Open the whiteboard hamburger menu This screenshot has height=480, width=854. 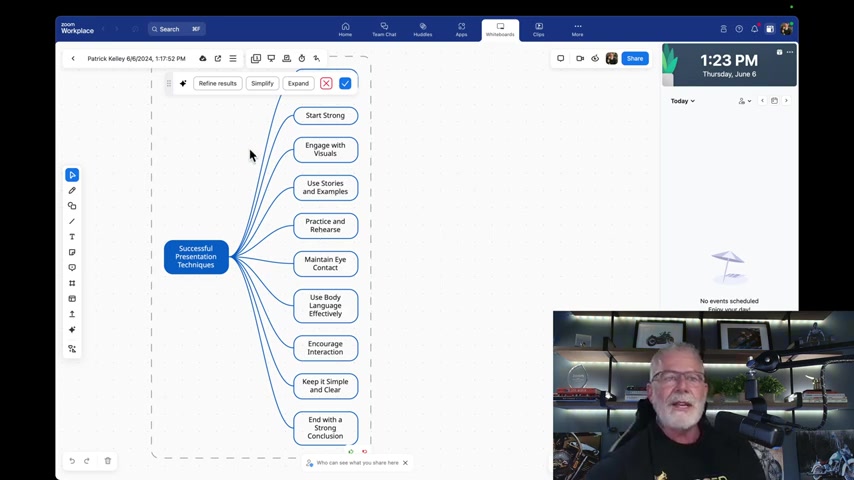(233, 58)
